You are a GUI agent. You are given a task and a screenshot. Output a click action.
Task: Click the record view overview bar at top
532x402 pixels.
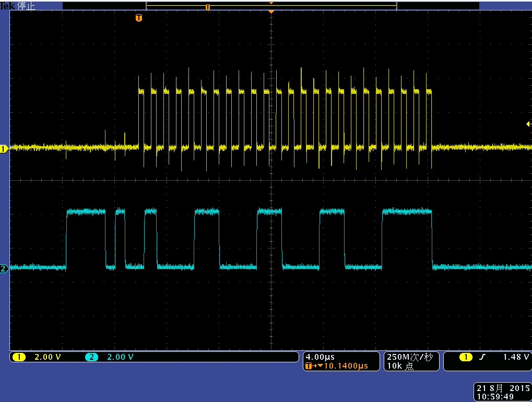tap(271, 6)
